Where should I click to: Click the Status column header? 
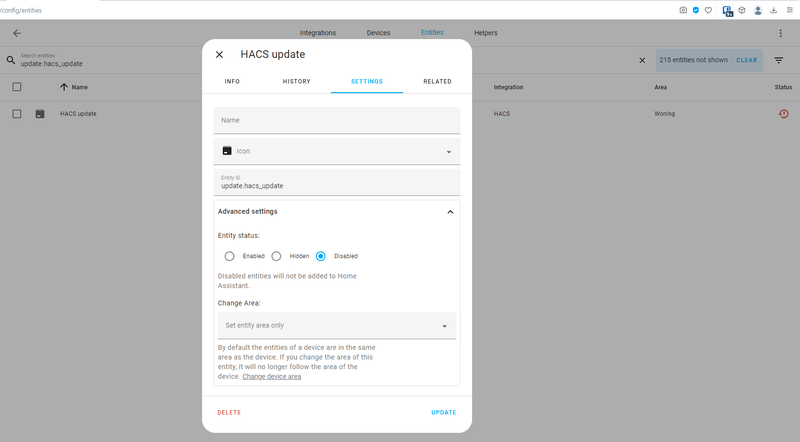[783, 87]
